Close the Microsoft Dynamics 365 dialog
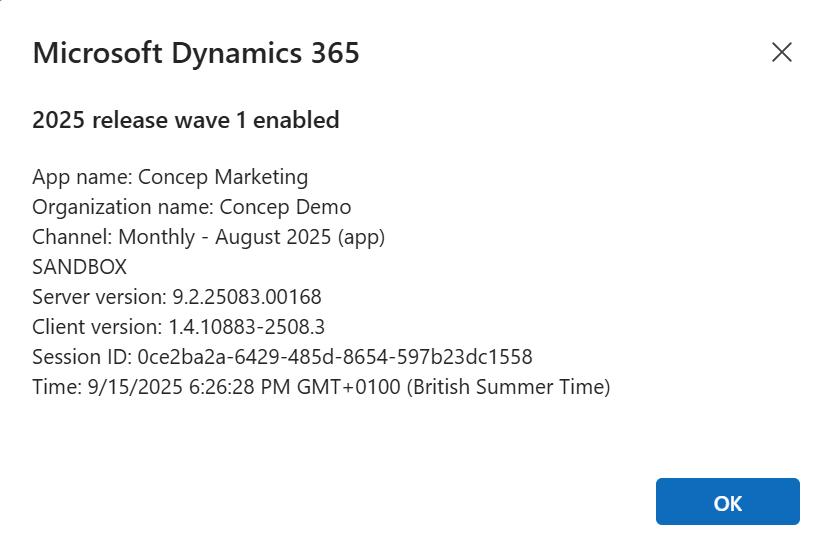Screen dimensions: 826x553 point(781,53)
